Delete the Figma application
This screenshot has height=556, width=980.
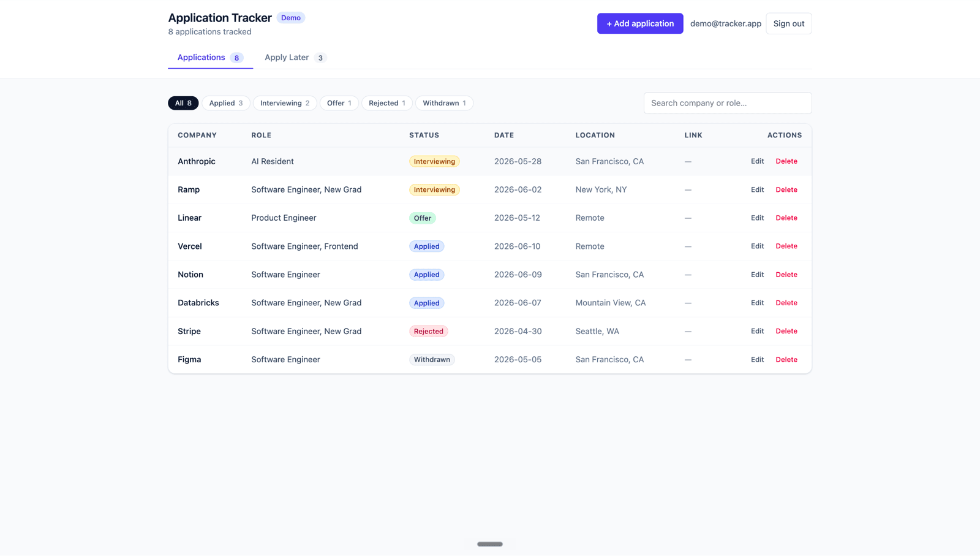click(786, 359)
